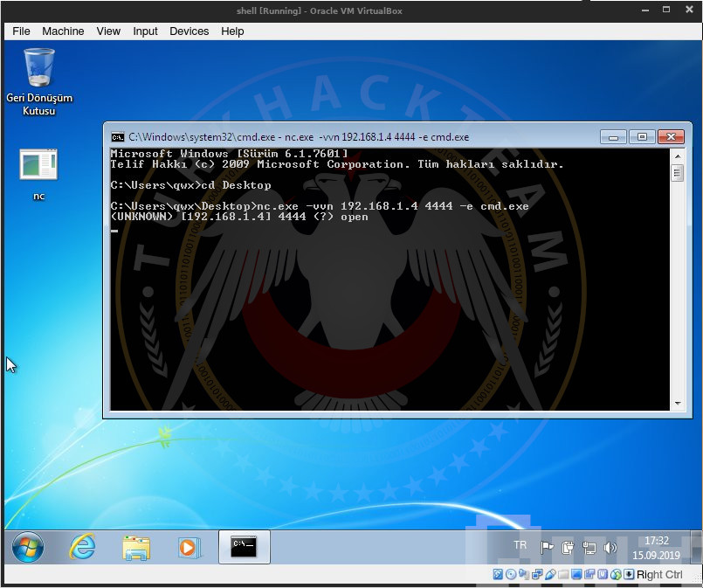
Task: Click the nc.exe -vvn command line
Action: 320,206
